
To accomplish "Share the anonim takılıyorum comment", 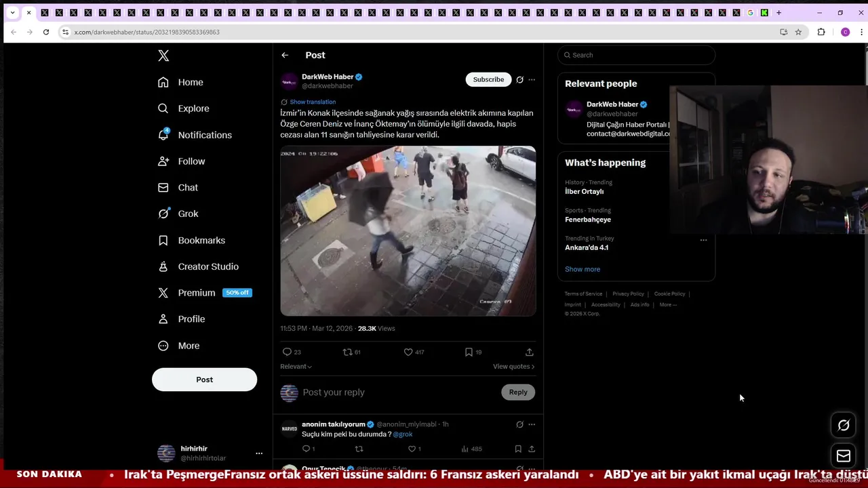I will click(532, 449).
